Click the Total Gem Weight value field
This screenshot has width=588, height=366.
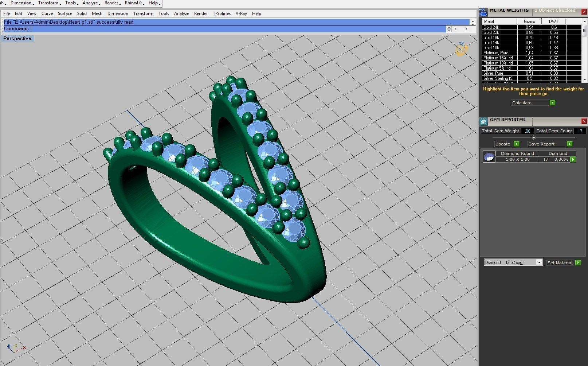[x=528, y=131]
